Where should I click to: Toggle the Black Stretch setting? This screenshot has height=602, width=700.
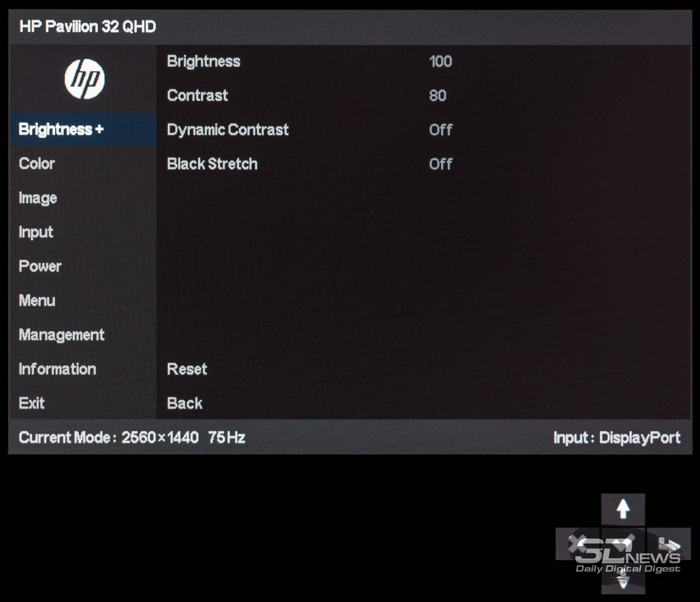(423, 164)
